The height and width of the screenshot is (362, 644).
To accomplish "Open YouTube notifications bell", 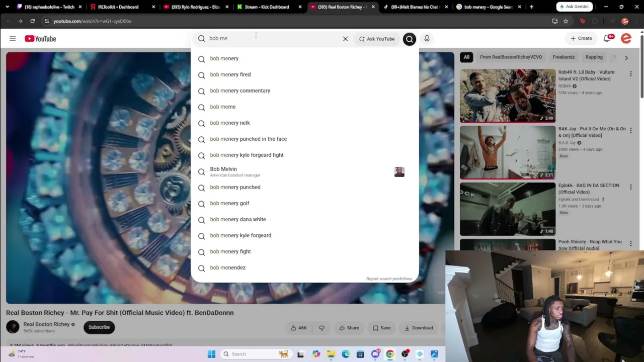I will 607,39.
